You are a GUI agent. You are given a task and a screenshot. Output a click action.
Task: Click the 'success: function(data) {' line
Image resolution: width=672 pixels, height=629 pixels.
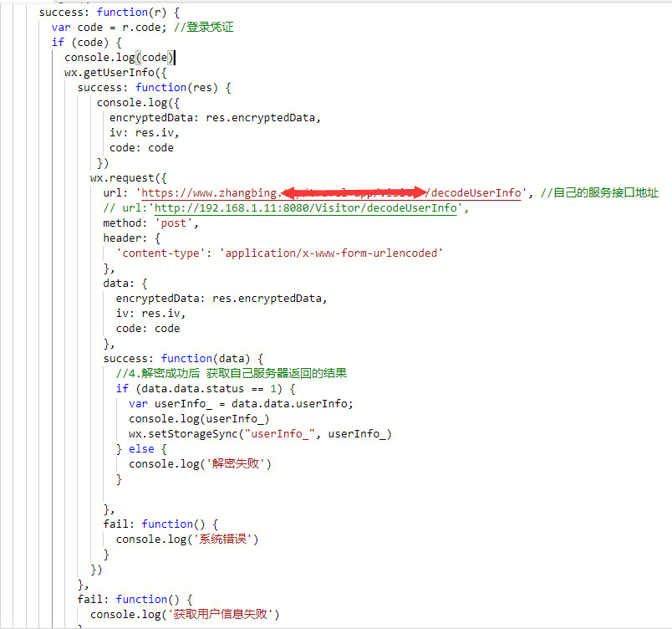[x=183, y=359]
